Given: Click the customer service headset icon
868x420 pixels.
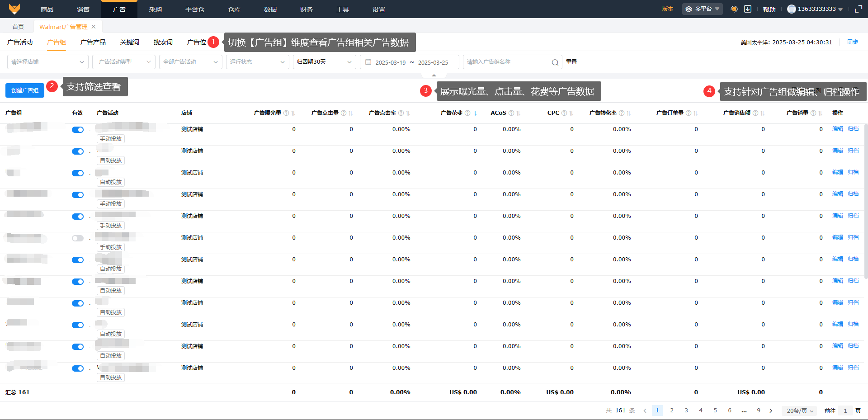Looking at the screenshot, I should (734, 9).
